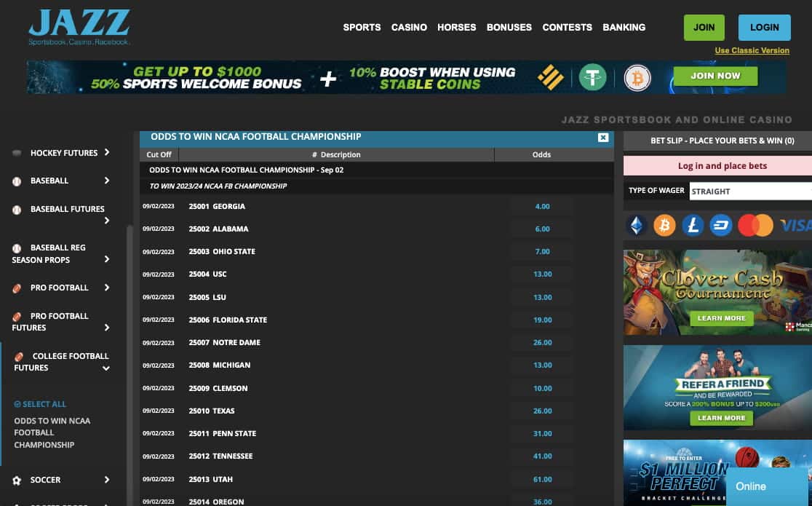The width and height of the screenshot is (812, 506).
Task: Select Tennessee odds 41.00
Action: [x=542, y=456]
